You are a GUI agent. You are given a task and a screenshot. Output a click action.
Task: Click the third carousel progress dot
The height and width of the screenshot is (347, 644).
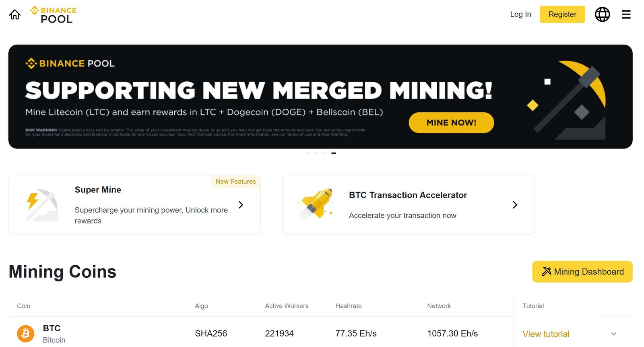point(324,153)
